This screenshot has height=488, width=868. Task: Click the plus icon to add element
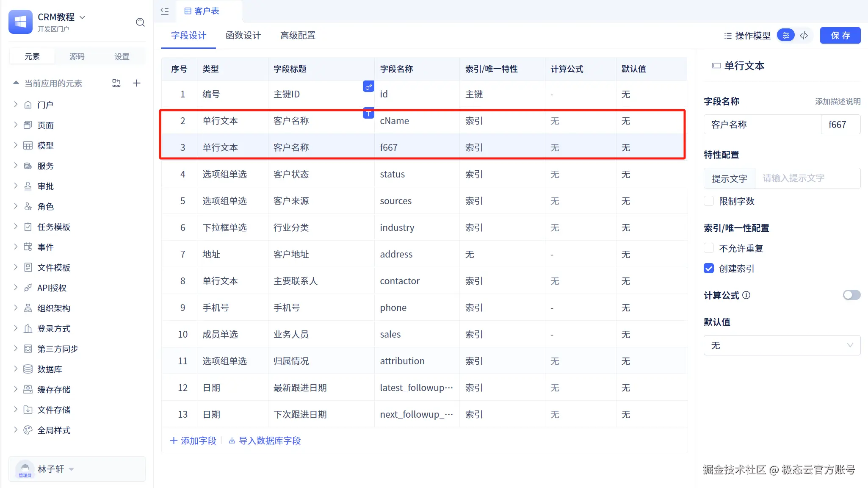click(x=136, y=83)
